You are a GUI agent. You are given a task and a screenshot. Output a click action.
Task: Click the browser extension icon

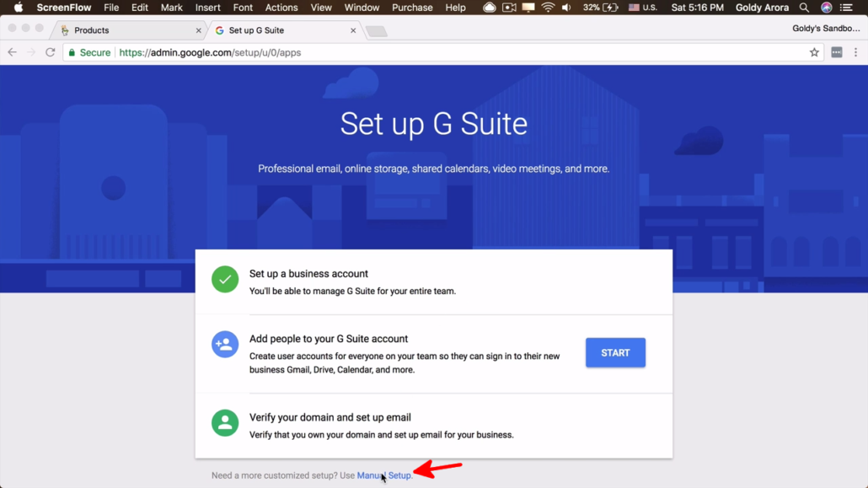[837, 52]
